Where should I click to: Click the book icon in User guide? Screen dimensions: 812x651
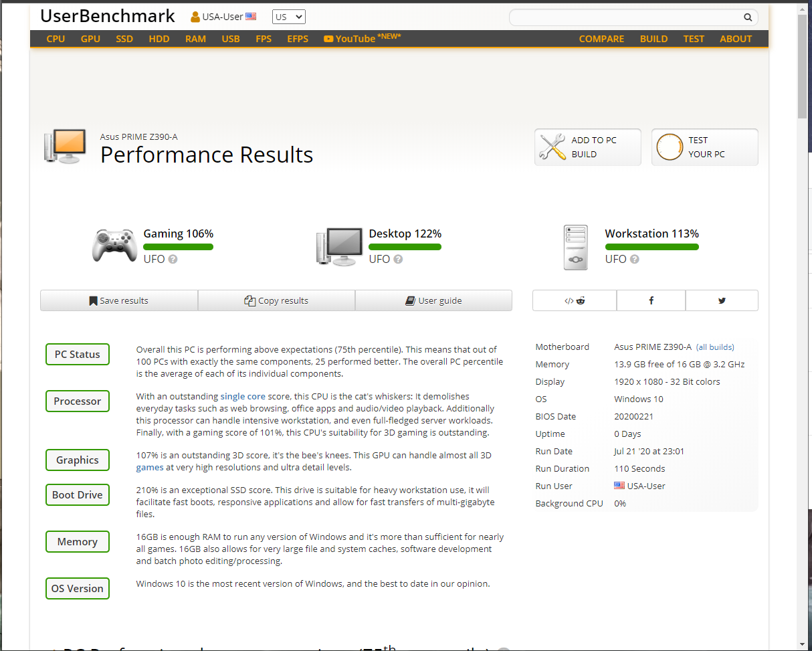coord(411,301)
